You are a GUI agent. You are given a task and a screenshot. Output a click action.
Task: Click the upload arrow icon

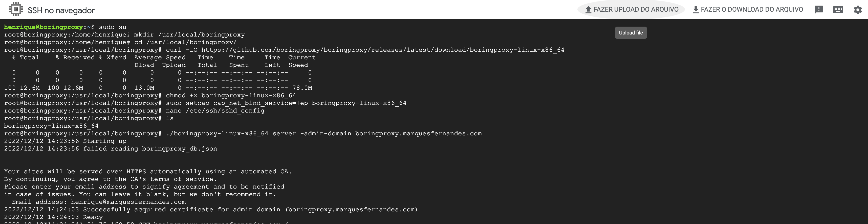[588, 9]
